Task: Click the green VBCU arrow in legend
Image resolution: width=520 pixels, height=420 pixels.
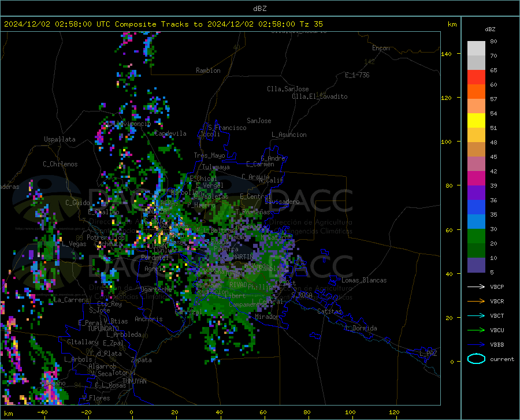Action: pyautogui.click(x=476, y=330)
